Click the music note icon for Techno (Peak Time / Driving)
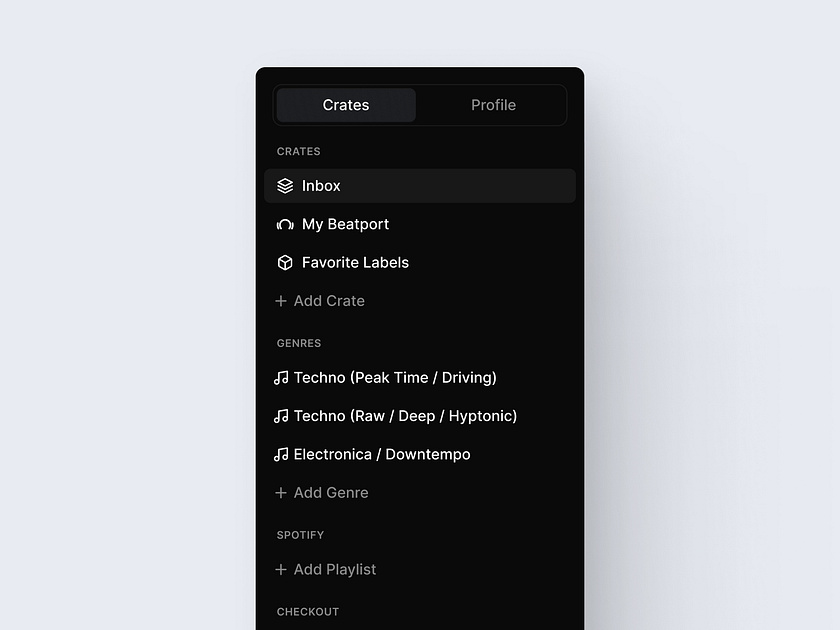840x630 pixels. [281, 377]
